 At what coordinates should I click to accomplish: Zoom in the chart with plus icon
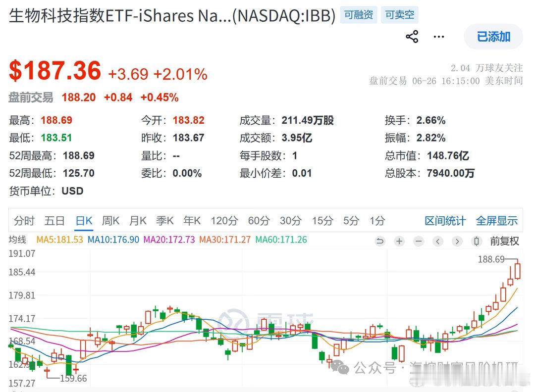click(399, 242)
